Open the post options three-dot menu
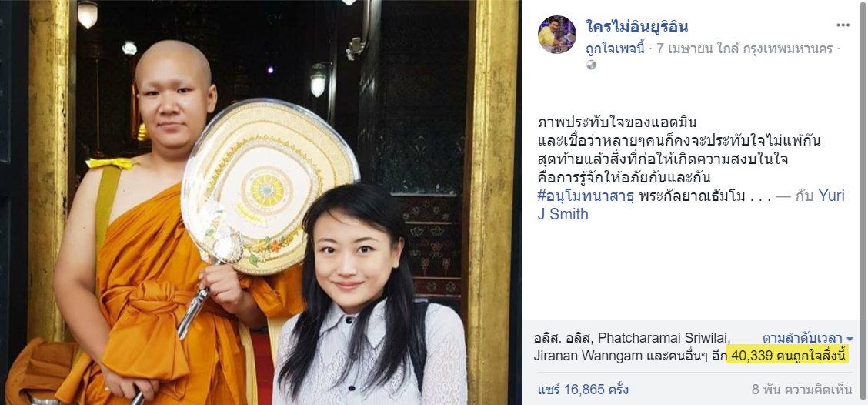This screenshot has width=868, height=405. 843,25
